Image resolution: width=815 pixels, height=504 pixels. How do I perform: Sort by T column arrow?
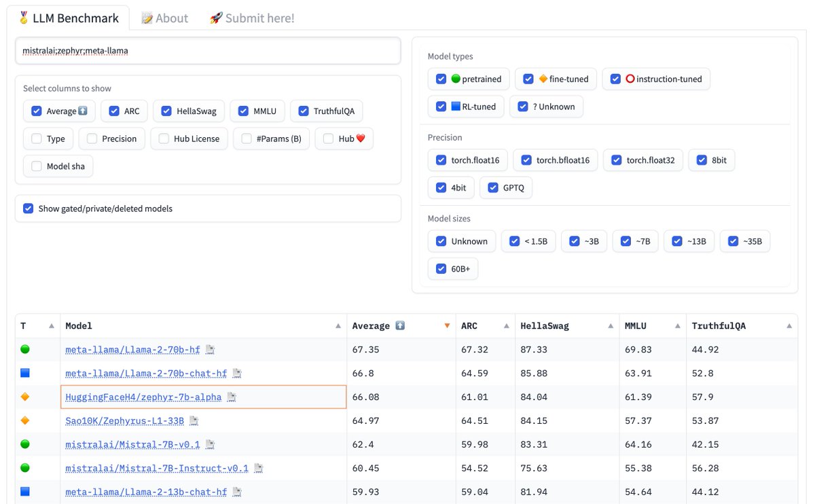click(x=52, y=327)
